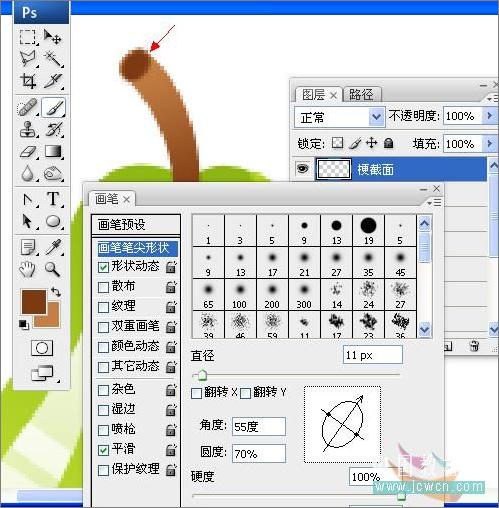Disable the 形状动态 checkbox
This screenshot has width=499, height=508.
coord(103,267)
